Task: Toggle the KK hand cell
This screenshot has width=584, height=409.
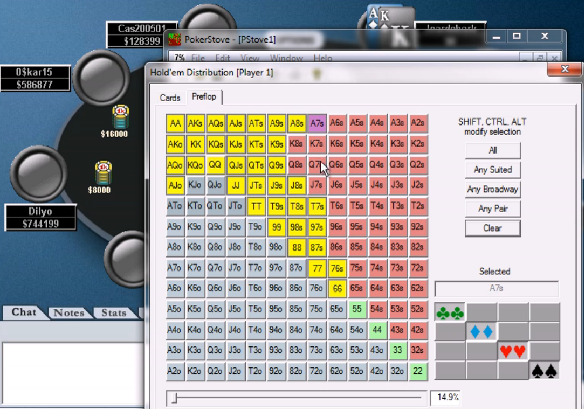Action: pos(196,144)
